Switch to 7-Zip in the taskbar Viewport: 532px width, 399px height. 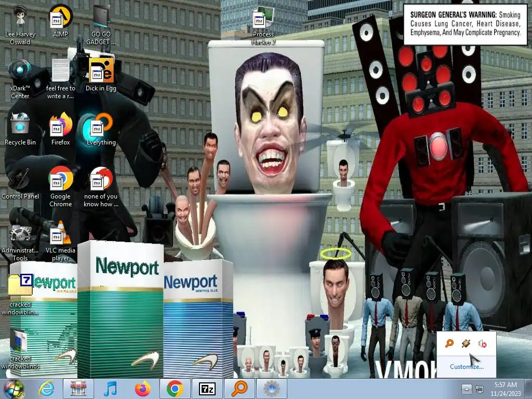coord(207,389)
